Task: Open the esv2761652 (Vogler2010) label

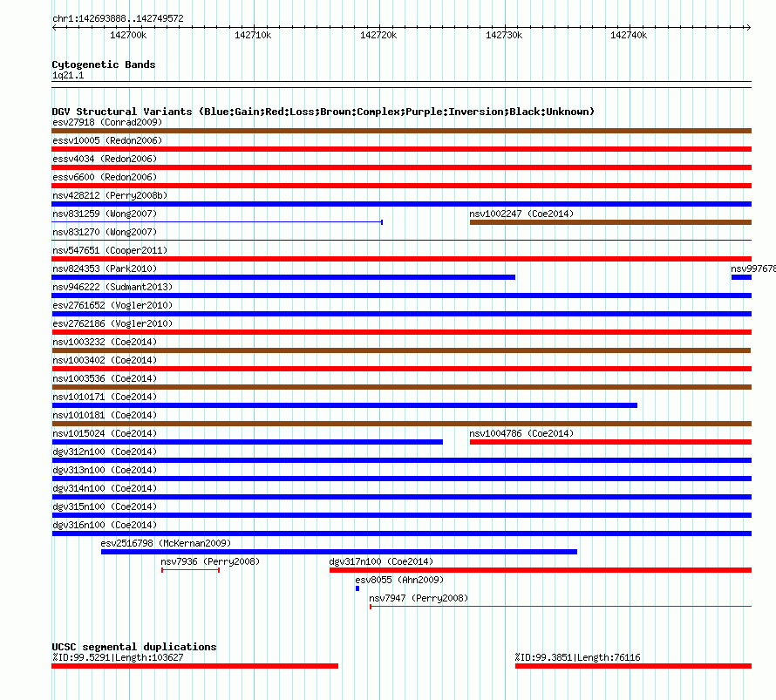Action: 112,305
